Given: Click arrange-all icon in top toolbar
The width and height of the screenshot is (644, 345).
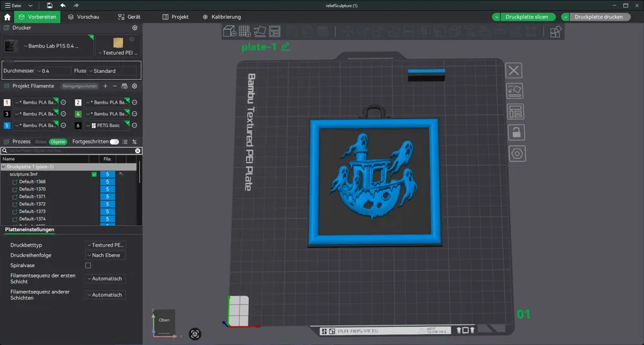Looking at the screenshot, I should pos(274,31).
